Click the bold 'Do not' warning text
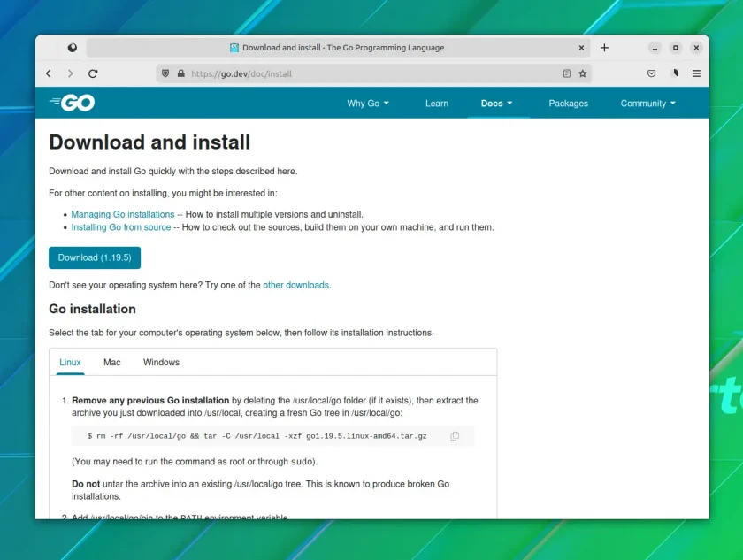This screenshot has width=743, height=560. tap(86, 484)
